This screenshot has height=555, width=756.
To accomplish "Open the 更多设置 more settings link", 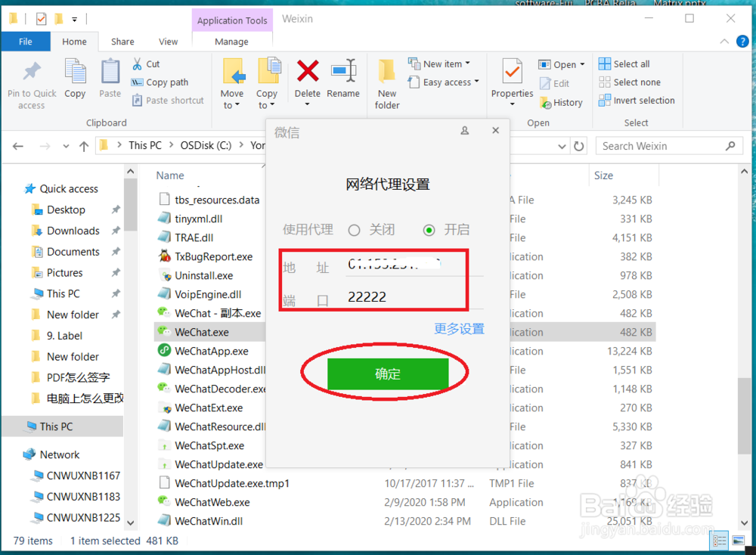I will click(459, 329).
